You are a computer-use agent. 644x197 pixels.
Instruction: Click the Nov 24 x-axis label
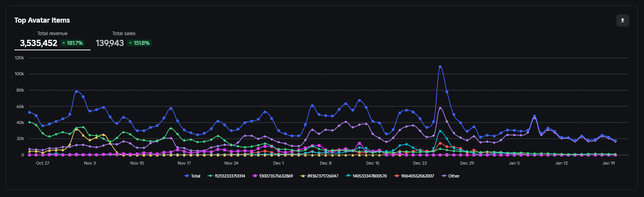[231, 163]
